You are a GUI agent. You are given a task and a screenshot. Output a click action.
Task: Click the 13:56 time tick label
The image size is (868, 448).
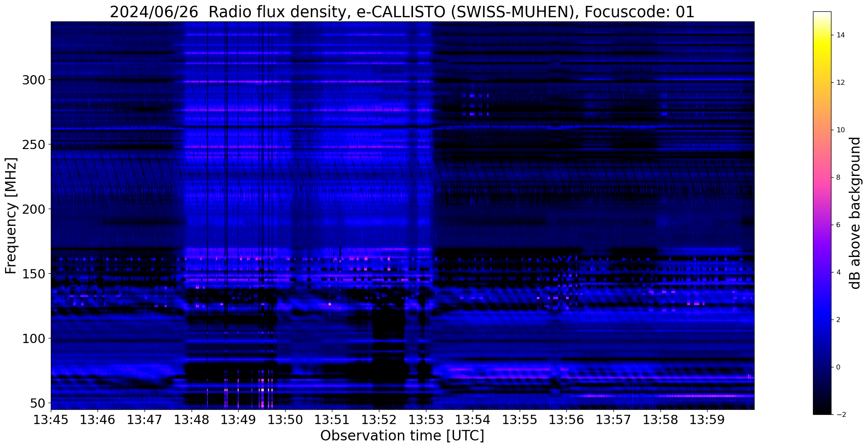(566, 419)
